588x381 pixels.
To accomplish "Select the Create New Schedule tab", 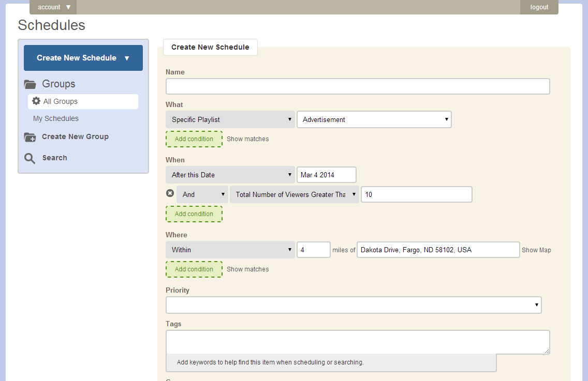I will (210, 47).
